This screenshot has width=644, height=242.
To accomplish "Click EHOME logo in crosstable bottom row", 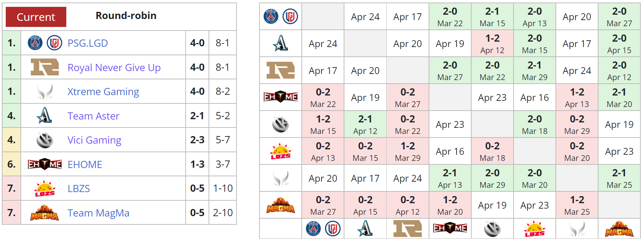I will click(450, 228).
